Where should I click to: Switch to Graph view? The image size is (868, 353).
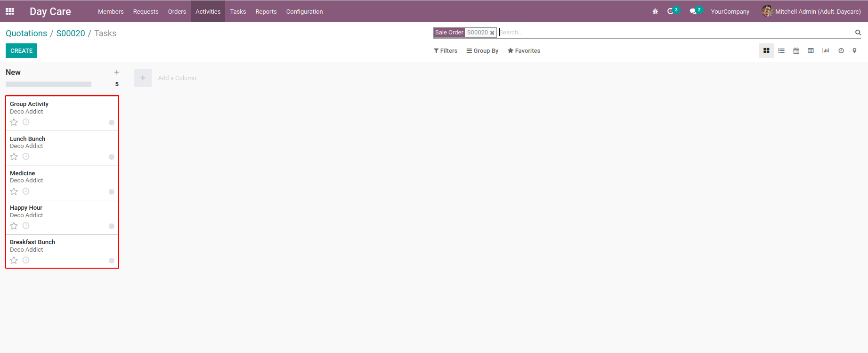click(826, 50)
